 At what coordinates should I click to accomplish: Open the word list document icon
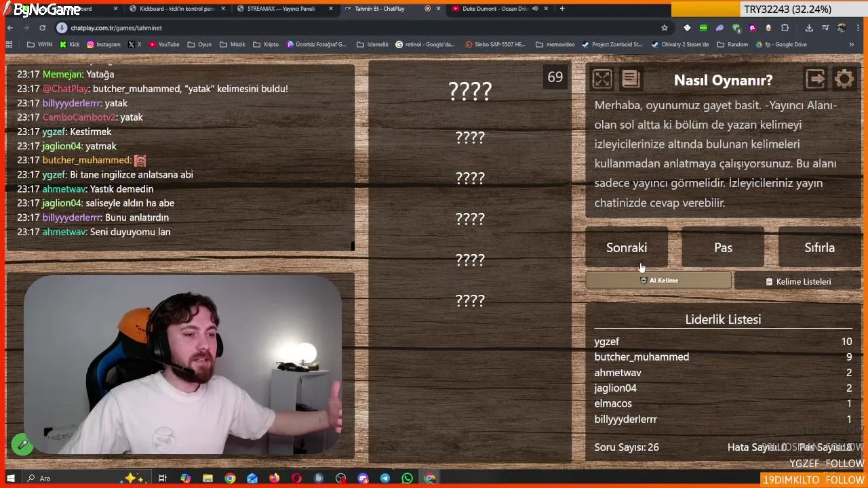(x=630, y=79)
